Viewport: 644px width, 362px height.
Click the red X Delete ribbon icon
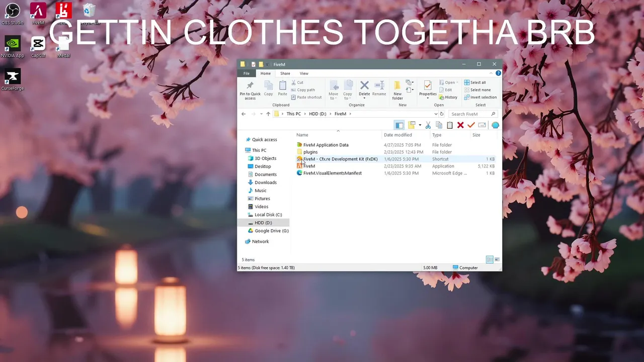[x=364, y=85]
